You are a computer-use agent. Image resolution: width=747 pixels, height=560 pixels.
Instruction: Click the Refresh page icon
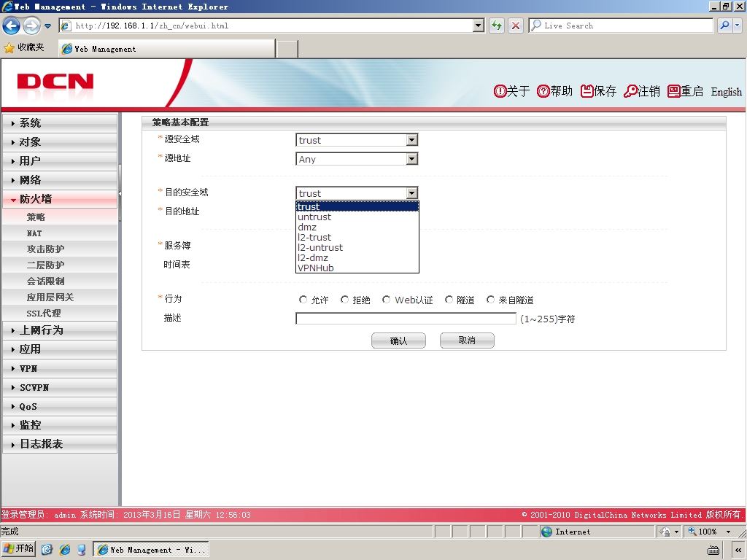click(x=497, y=26)
